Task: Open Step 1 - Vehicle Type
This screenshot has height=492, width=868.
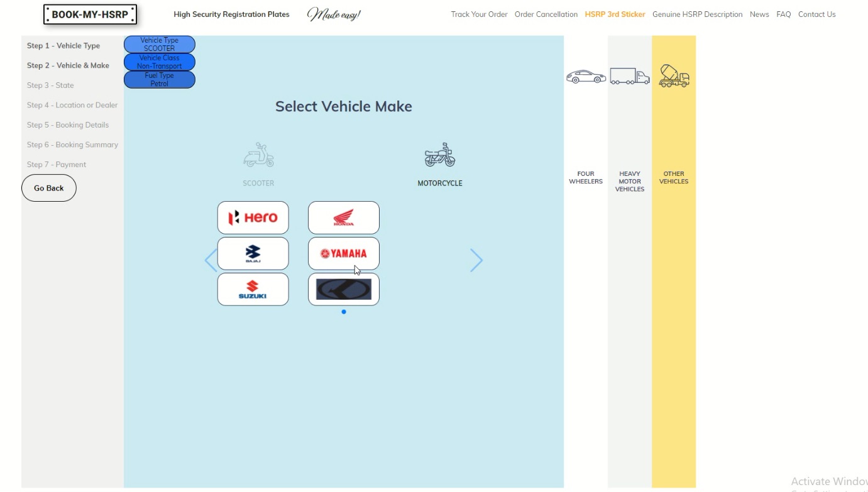Action: [63, 46]
